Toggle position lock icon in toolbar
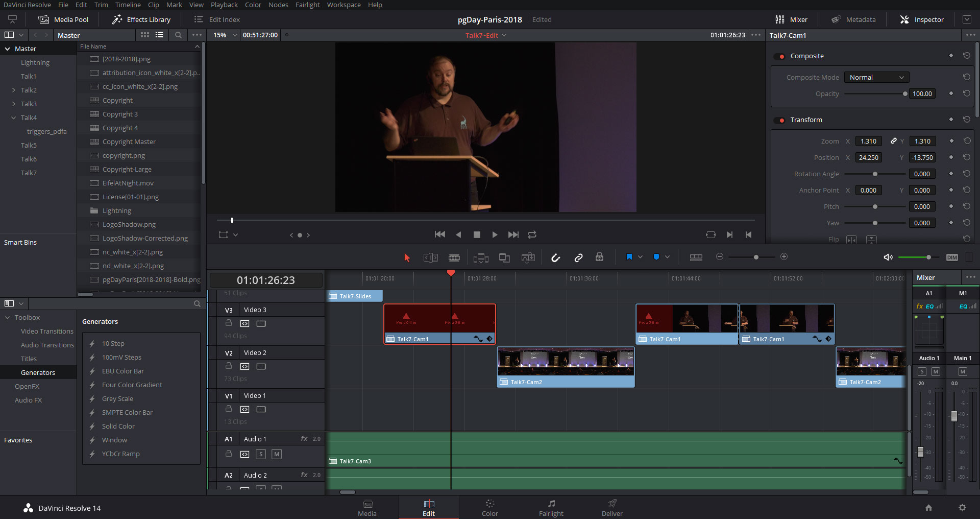The height and width of the screenshot is (519, 980). (599, 257)
